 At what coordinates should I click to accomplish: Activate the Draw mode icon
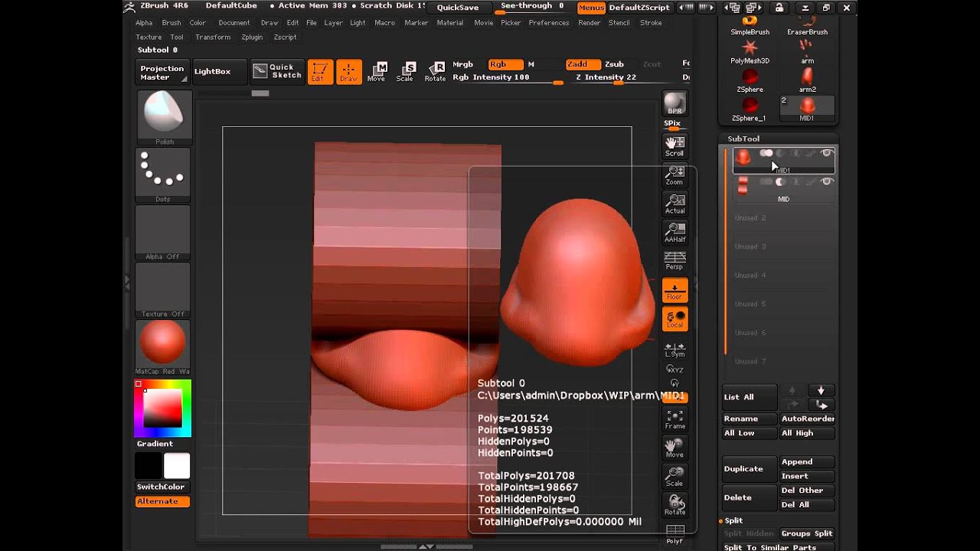pos(348,71)
